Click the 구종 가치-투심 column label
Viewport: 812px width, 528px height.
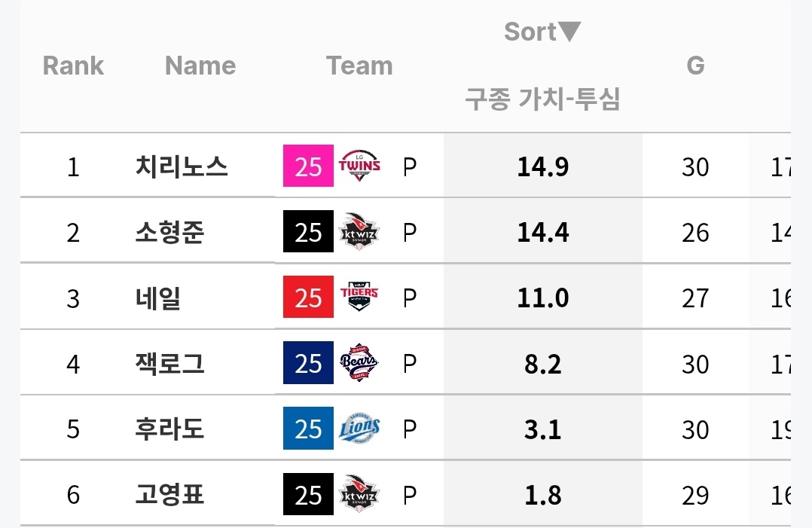(x=542, y=99)
